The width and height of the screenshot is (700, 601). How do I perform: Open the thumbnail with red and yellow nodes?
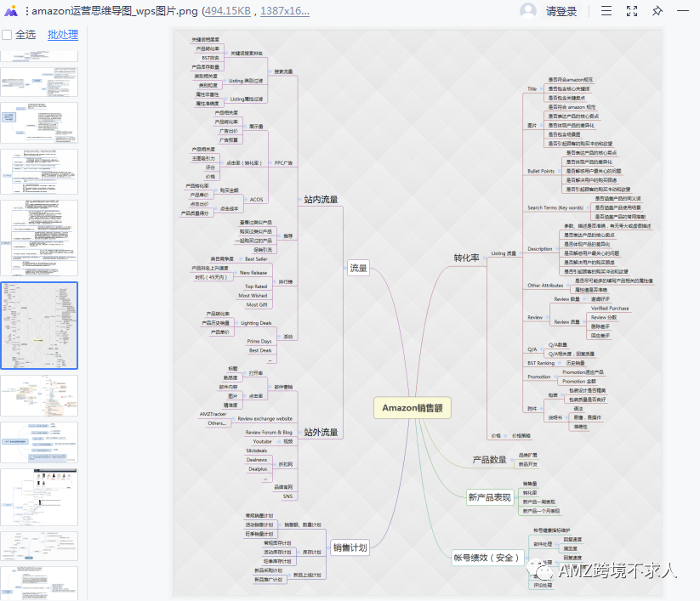point(39,395)
